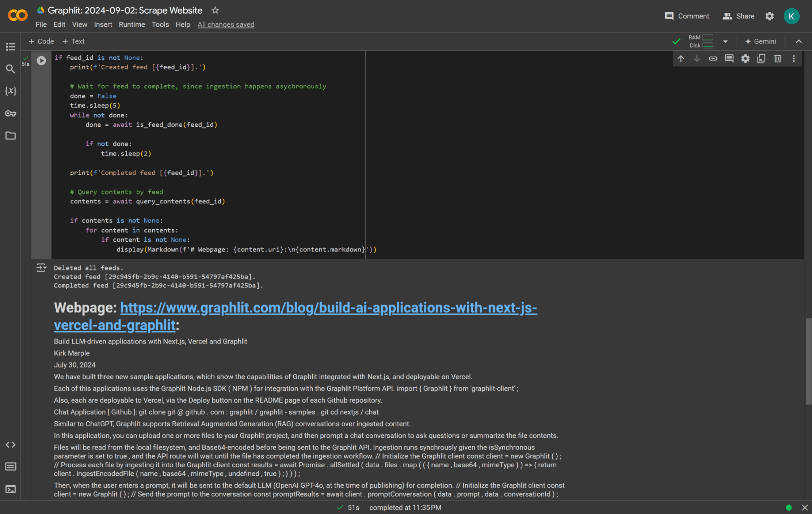Open the table of contents sidebar

click(10, 46)
